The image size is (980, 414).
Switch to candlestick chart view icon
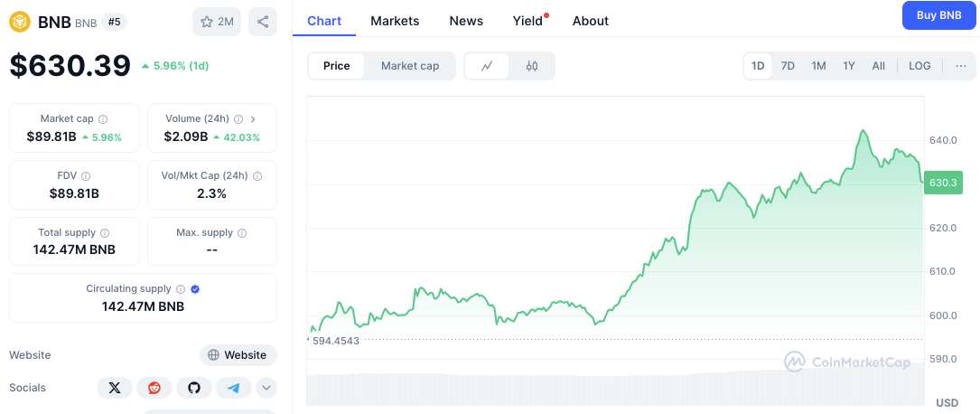532,66
